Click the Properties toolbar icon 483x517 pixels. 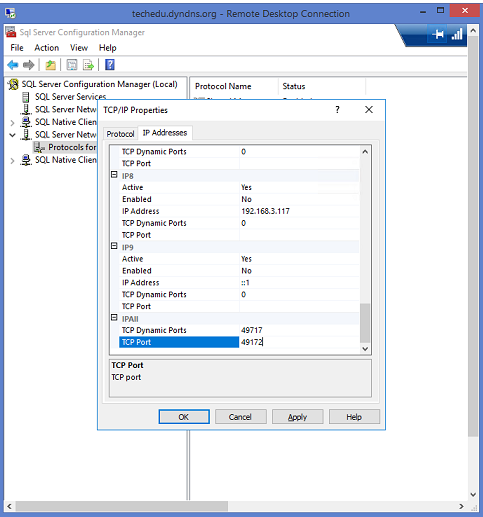click(x=72, y=65)
